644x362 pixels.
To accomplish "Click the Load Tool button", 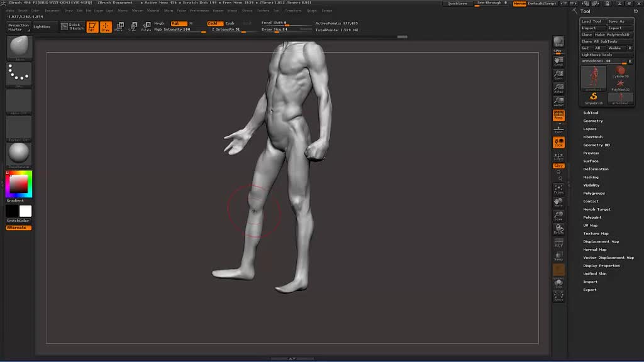I will (x=593, y=21).
